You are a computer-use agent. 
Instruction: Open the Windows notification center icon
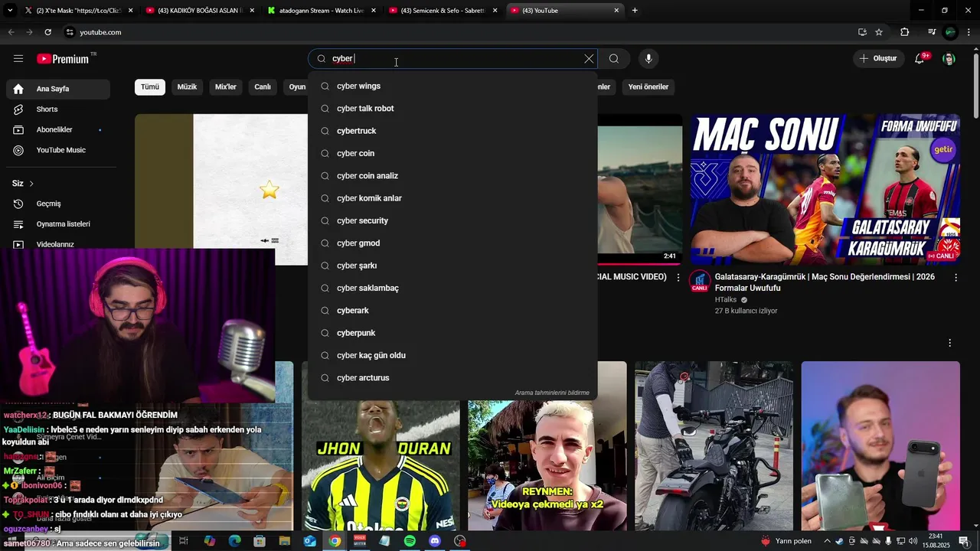point(964,541)
